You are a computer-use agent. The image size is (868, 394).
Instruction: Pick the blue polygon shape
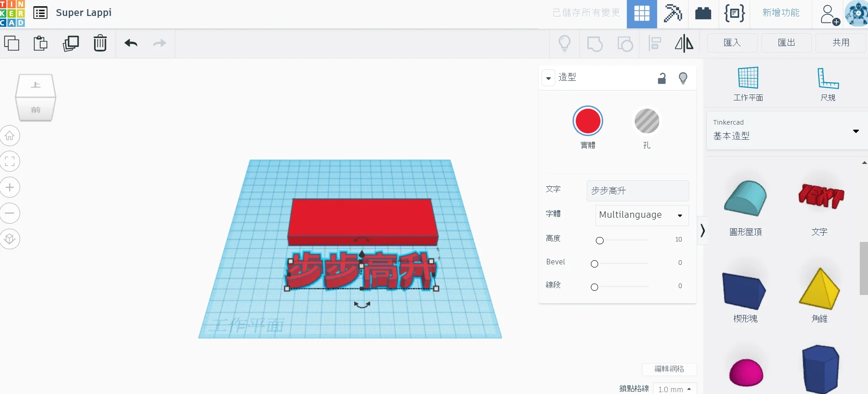(821, 369)
